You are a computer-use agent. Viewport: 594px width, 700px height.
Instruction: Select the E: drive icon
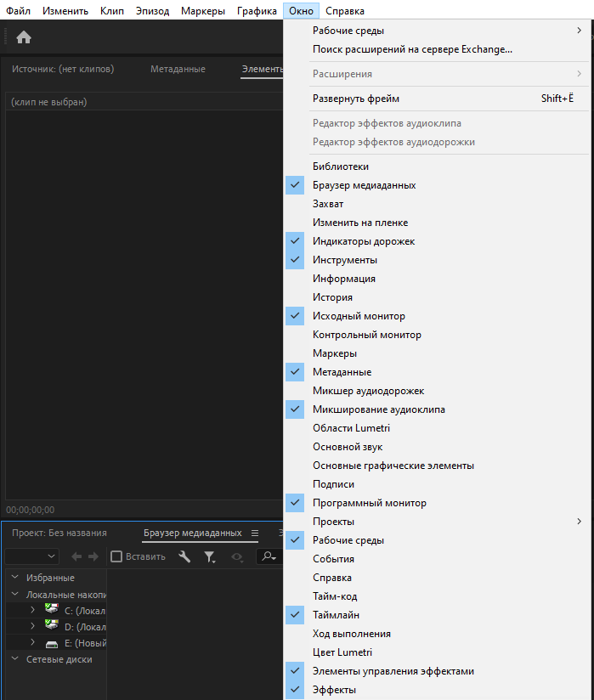(52, 644)
